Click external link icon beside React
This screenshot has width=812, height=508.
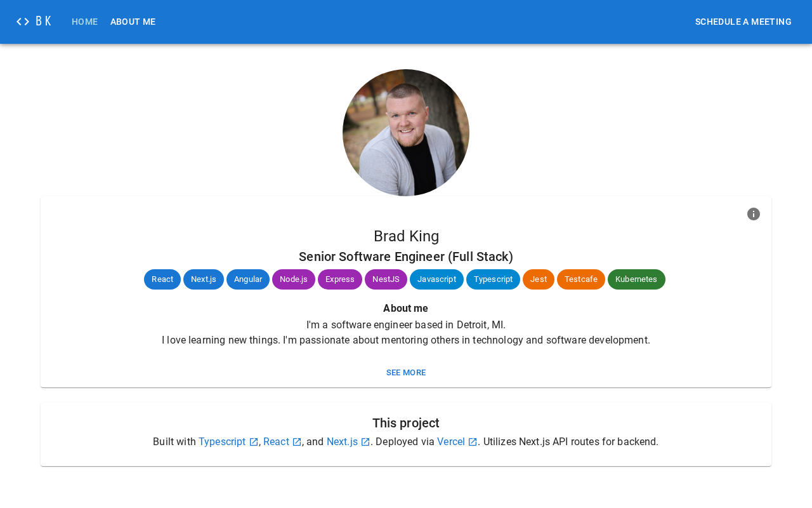(297, 442)
